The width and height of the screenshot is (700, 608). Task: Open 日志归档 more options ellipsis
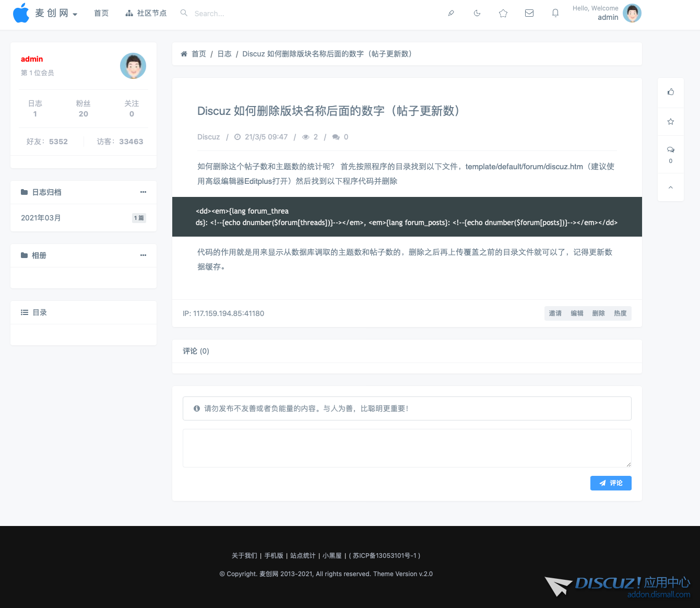[x=143, y=192]
